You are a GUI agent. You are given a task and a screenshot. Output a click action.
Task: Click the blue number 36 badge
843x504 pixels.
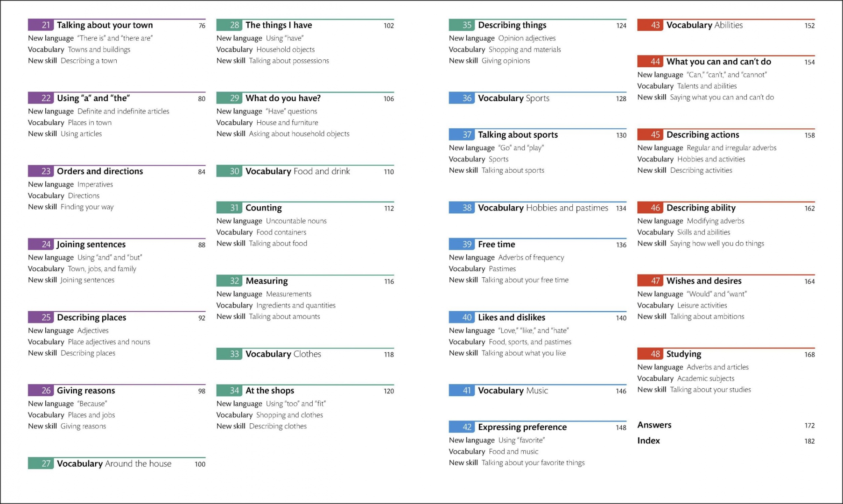click(x=467, y=98)
